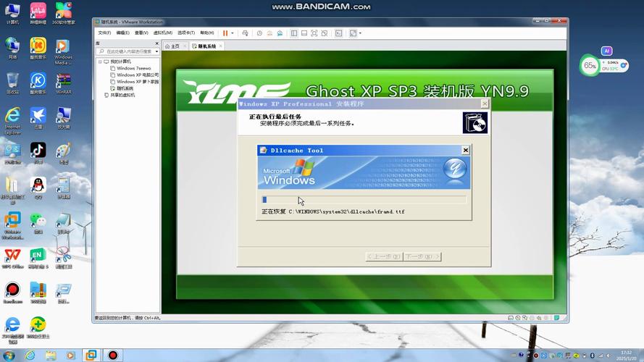Open the 虚拟机(M) menu in VMware
This screenshot has height=362, width=644.
tap(163, 33)
